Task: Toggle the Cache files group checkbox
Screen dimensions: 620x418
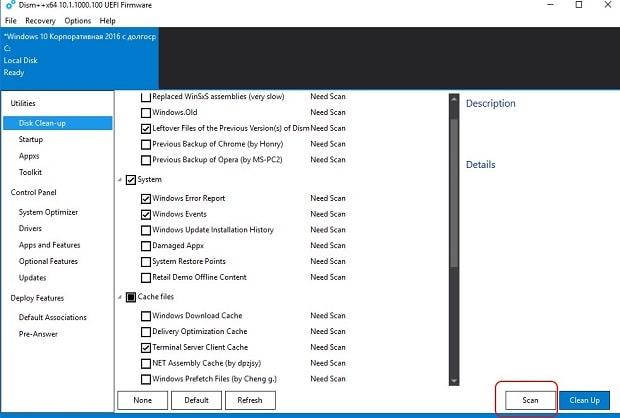Action: 131,297
